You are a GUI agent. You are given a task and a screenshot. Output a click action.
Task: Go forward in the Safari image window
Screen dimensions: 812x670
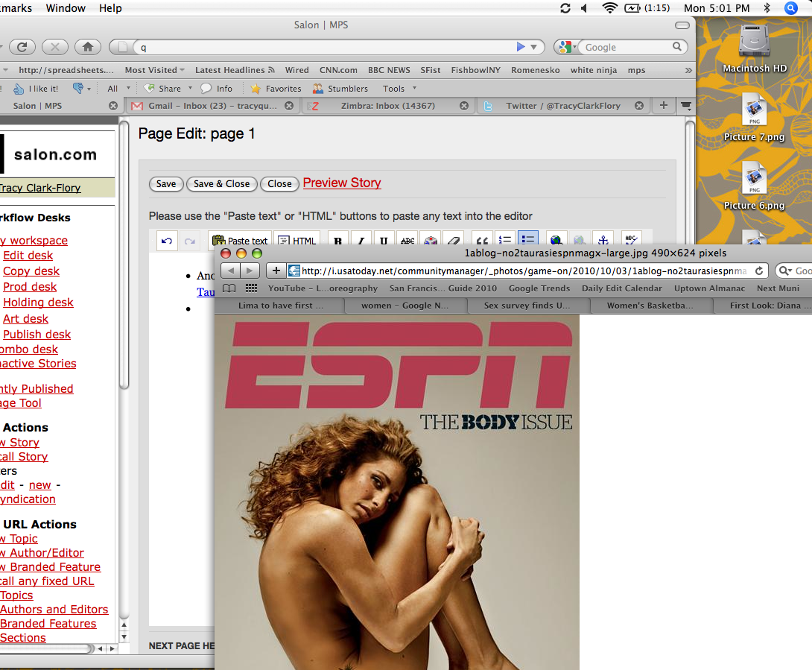click(x=250, y=271)
